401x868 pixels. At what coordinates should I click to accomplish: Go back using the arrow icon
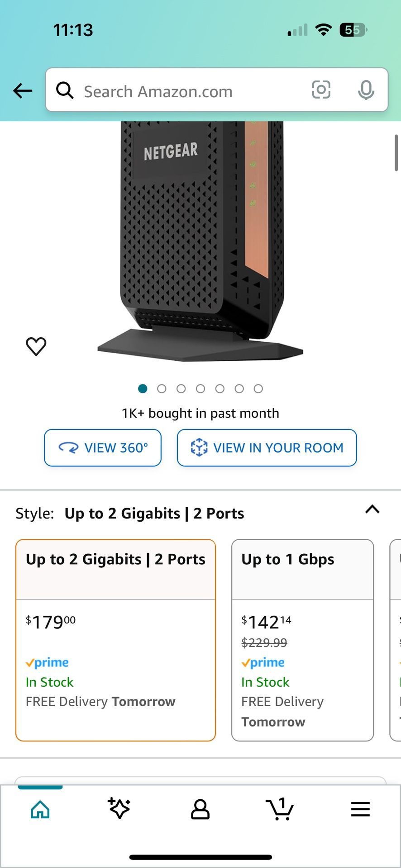click(22, 90)
